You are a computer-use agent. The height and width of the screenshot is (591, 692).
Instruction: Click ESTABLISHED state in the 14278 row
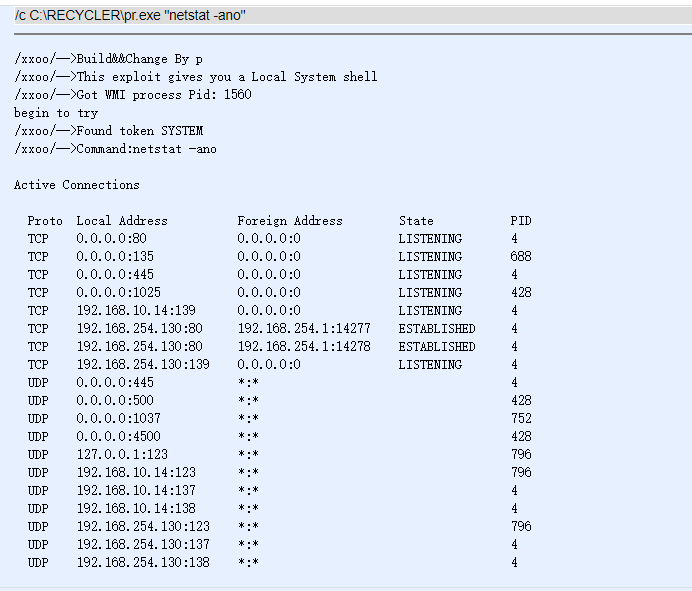[437, 347]
